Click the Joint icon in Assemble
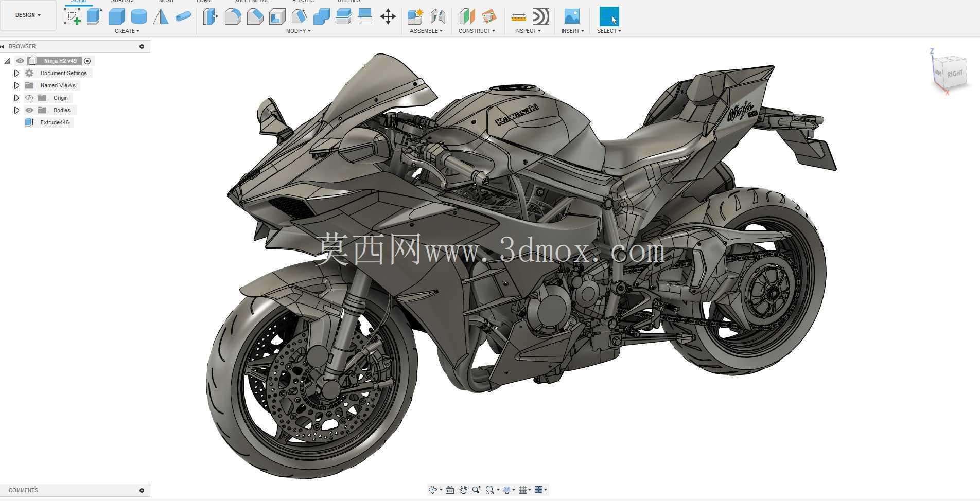The width and height of the screenshot is (980, 501). (x=437, y=16)
